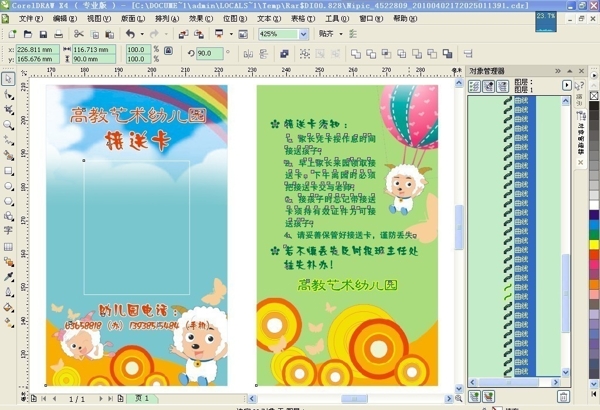Viewport: 600px width, 410px height.
Task: Toggle the lock ratio button
Action: pos(168,50)
